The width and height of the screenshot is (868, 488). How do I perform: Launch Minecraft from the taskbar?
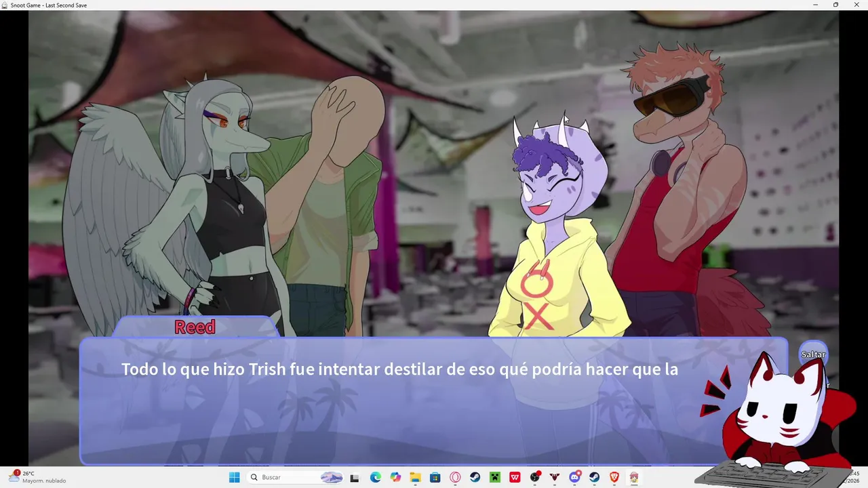click(495, 477)
